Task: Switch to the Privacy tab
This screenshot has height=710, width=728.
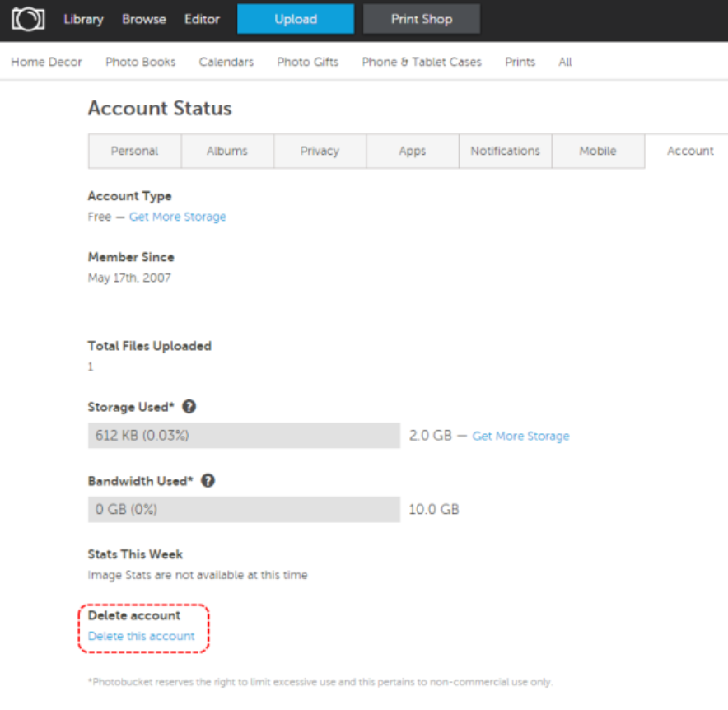Action: point(320,151)
